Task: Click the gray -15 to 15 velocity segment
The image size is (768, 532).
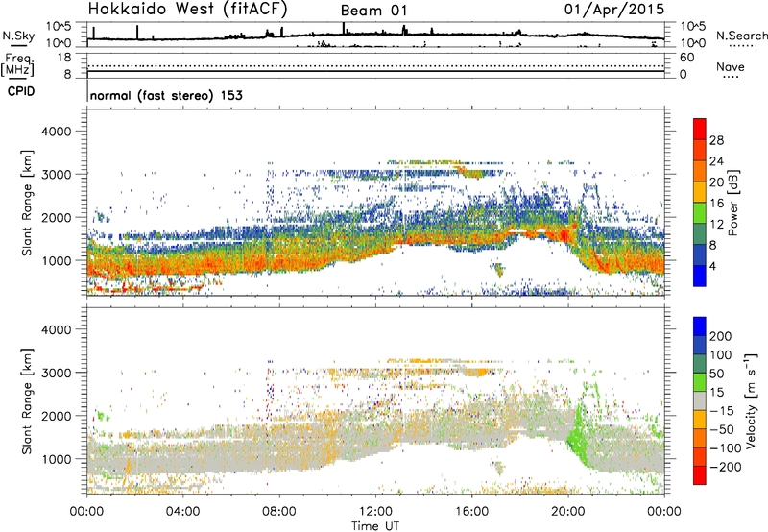Action: (700, 400)
